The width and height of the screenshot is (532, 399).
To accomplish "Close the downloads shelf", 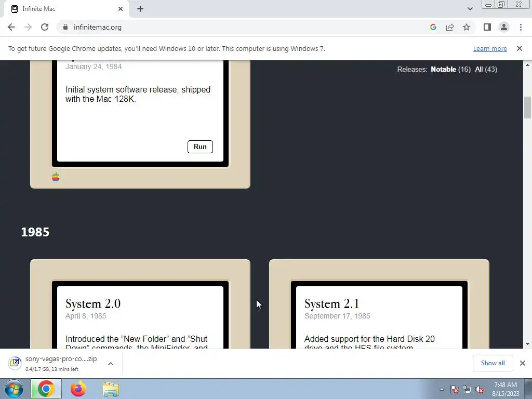I will pyautogui.click(x=523, y=363).
